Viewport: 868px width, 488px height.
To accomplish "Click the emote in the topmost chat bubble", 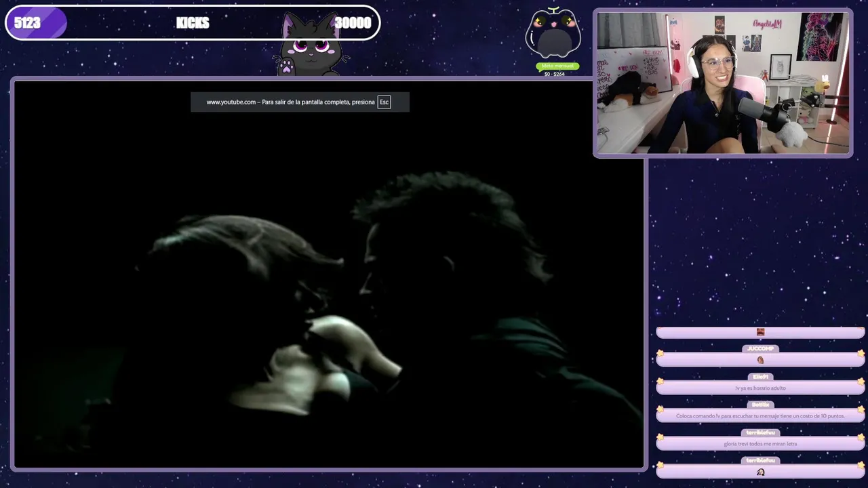I will pos(760,332).
